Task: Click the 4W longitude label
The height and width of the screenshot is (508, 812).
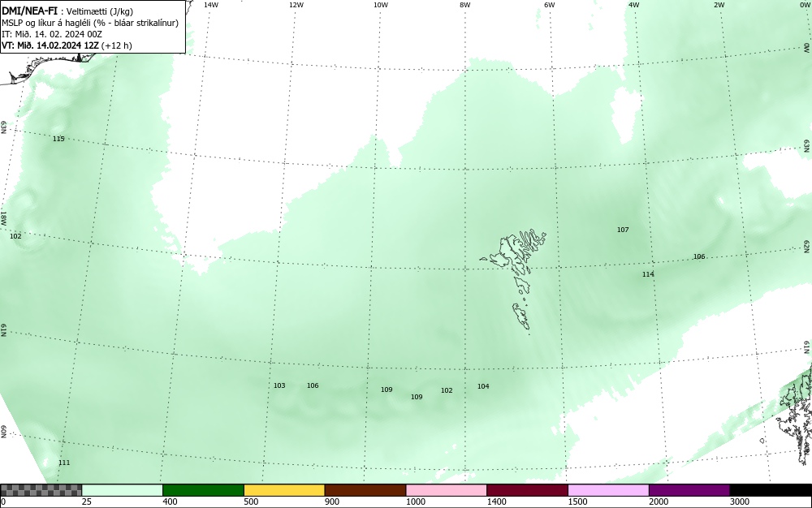Action: coord(634,5)
